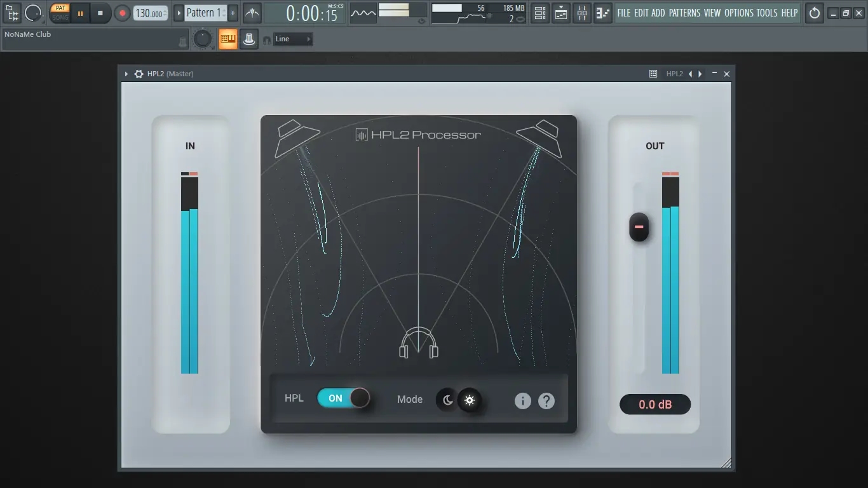Image resolution: width=868 pixels, height=488 pixels.
Task: Select the next HPL2 preset arrow
Action: pos(700,74)
